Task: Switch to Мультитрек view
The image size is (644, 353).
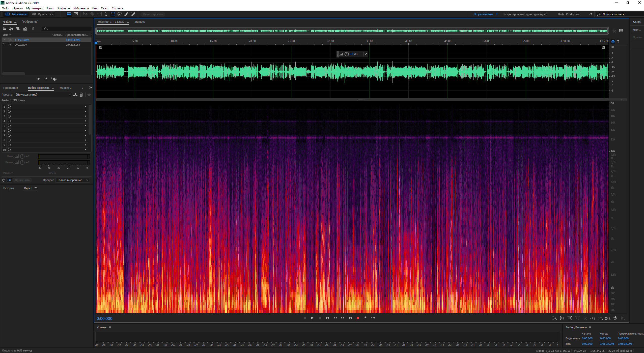Action: 42,14
